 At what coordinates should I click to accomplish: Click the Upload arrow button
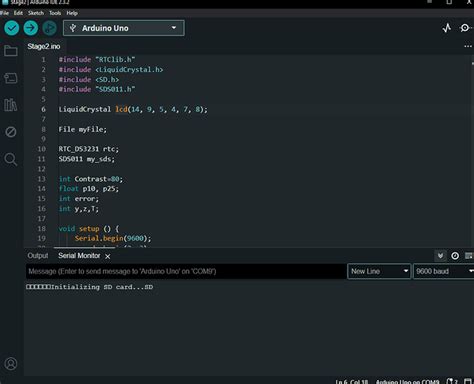pos(31,28)
